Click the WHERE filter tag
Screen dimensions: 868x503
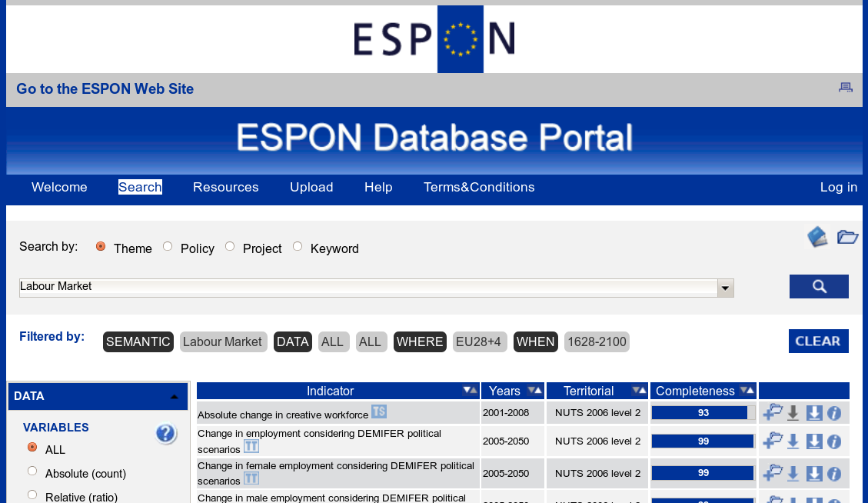point(420,341)
